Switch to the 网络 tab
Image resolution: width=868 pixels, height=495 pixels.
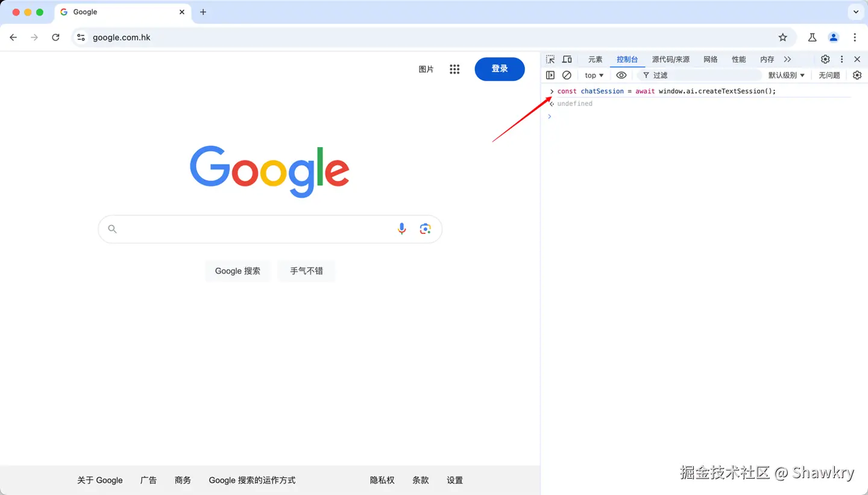[x=711, y=59]
